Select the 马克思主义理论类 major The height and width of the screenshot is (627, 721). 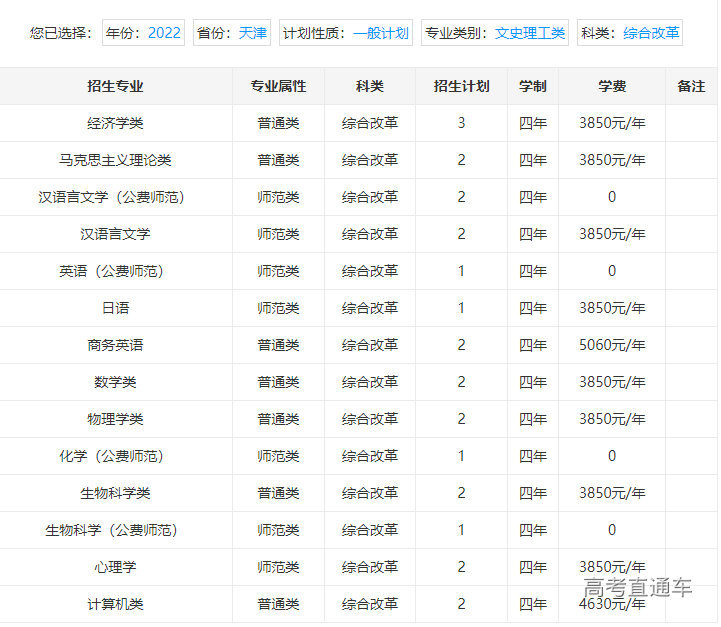115,160
